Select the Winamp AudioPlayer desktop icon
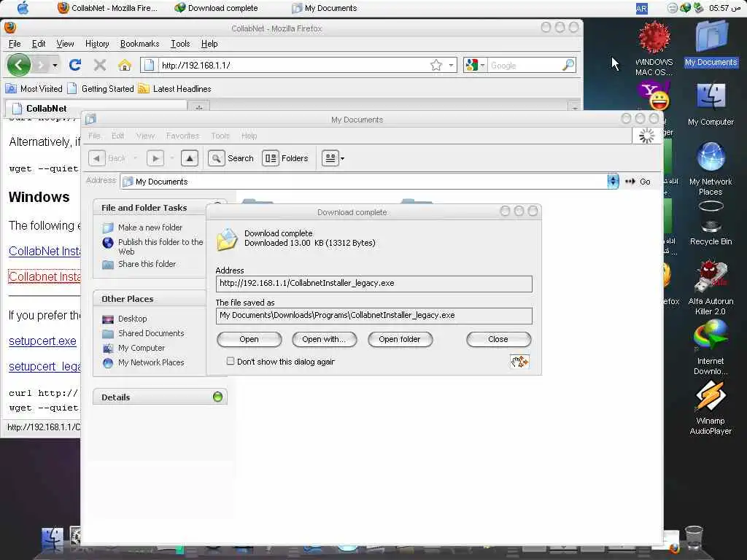Viewport: 747px width, 560px height. click(x=711, y=408)
